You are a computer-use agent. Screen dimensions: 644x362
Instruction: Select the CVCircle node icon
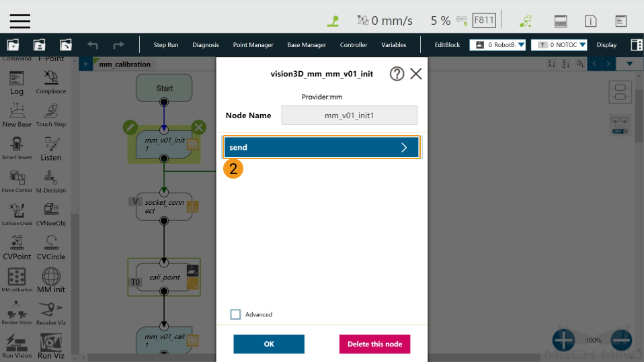pos(51,247)
